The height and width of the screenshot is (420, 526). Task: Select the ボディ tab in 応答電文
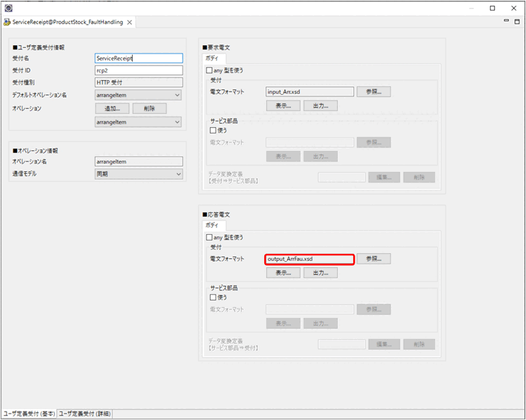click(213, 226)
